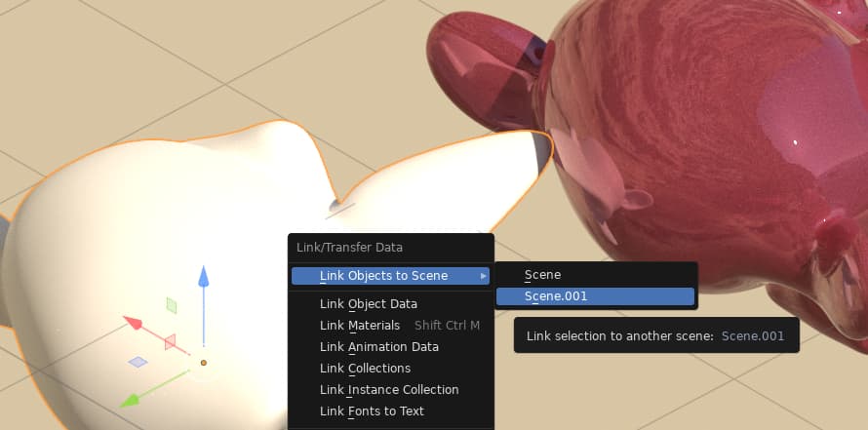Click Link Animation Data option
The height and width of the screenshot is (430, 868).
click(x=390, y=347)
